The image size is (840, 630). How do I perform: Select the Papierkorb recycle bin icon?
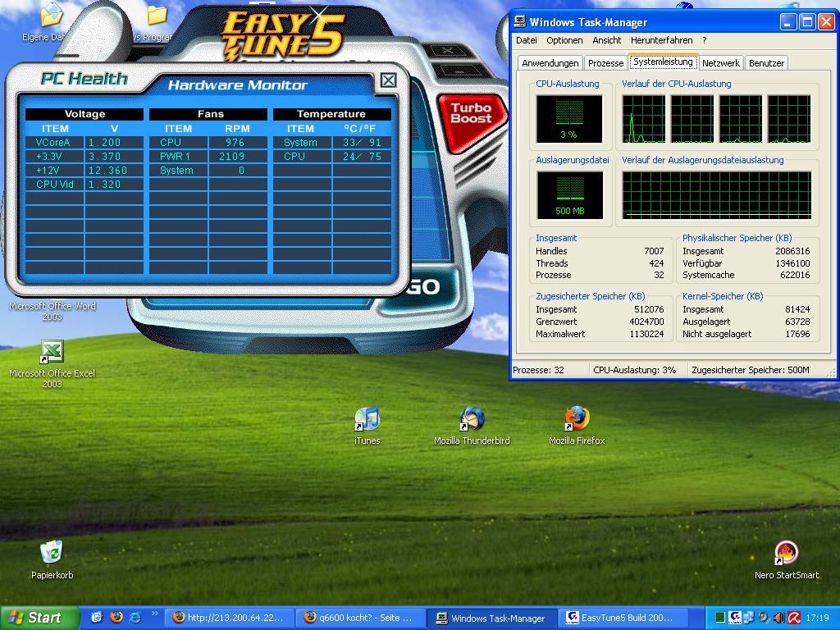[52, 552]
